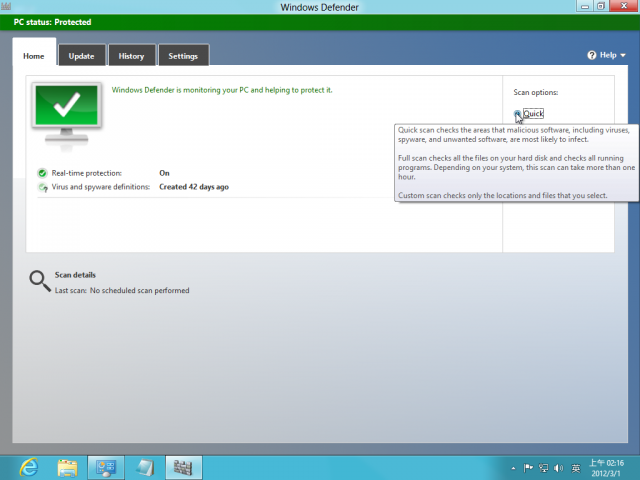This screenshot has width=640, height=480.
Task: Open the notepad-style taskbar icon
Action: (x=145, y=468)
